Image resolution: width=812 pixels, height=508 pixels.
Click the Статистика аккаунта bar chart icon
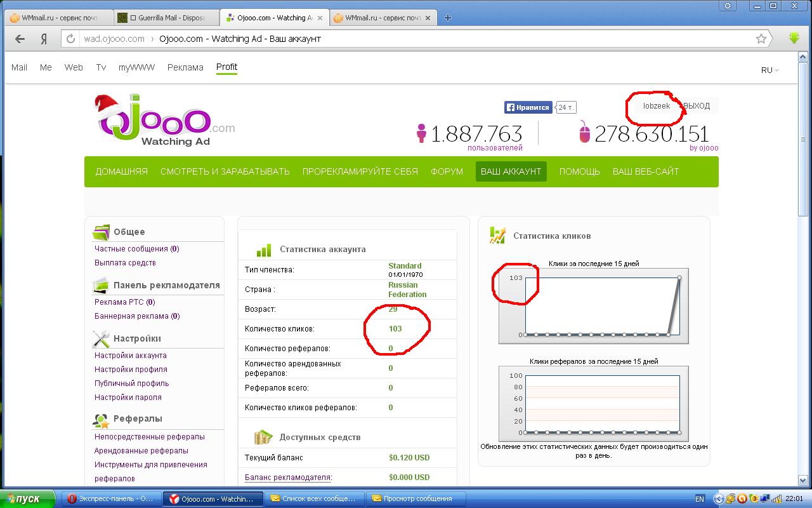(264, 250)
